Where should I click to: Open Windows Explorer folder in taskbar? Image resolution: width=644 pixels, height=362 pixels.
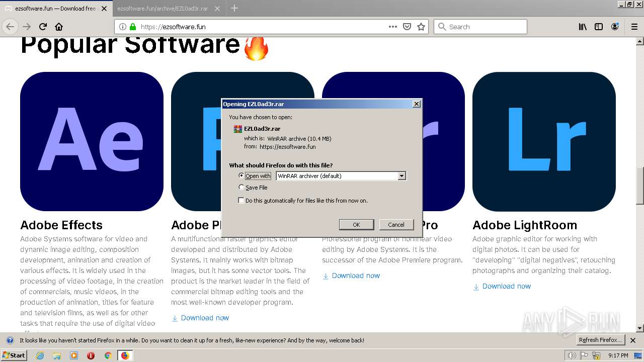pos(57,355)
